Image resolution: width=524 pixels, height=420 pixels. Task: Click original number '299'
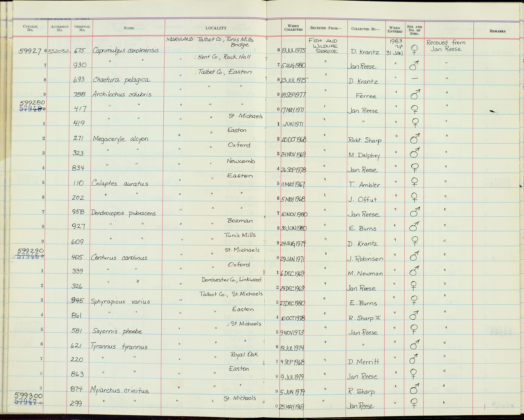click(x=76, y=403)
